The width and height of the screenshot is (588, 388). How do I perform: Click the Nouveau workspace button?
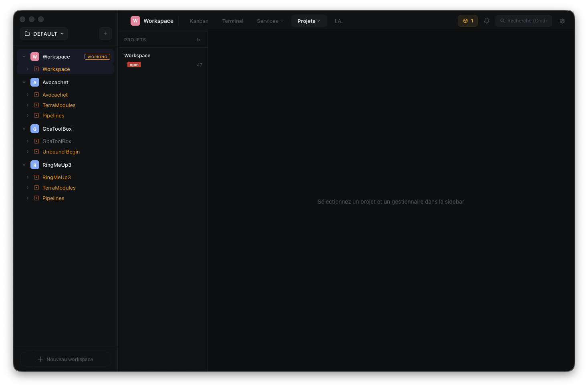pyautogui.click(x=65, y=359)
